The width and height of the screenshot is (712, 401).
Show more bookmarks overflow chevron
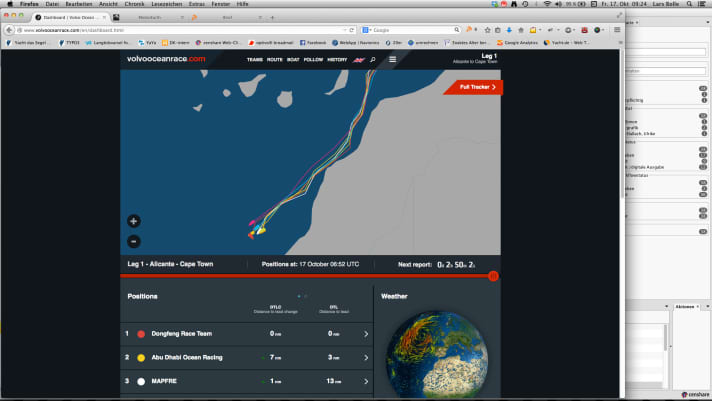(620, 43)
